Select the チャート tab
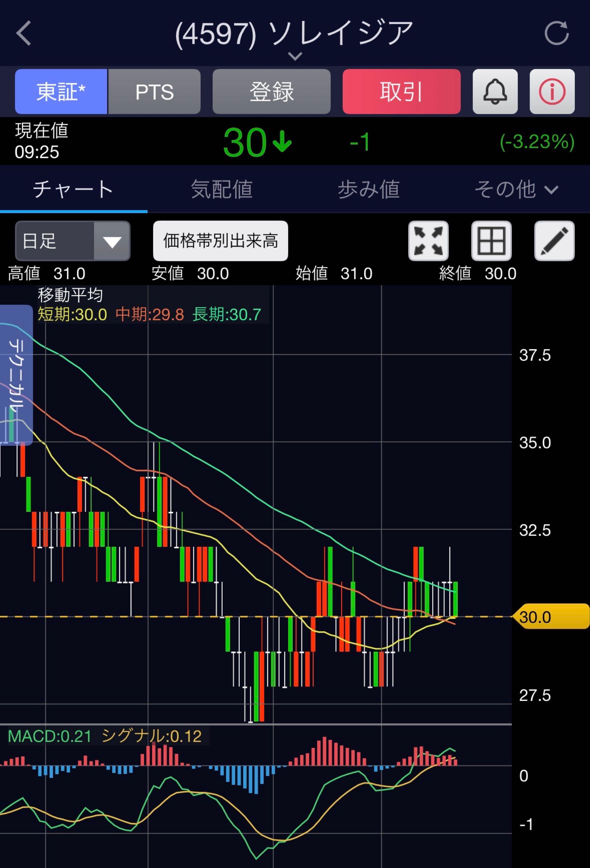 [73, 189]
